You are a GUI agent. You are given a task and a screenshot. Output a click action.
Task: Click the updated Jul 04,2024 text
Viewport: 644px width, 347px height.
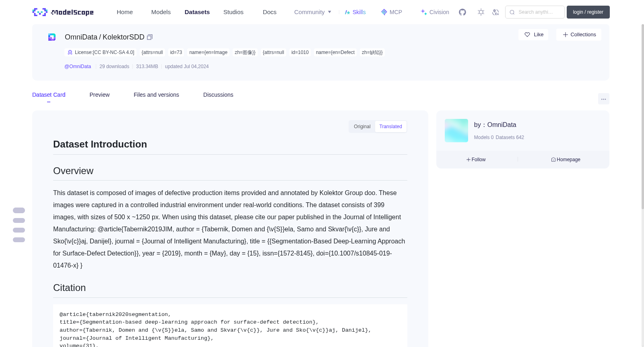click(x=187, y=66)
